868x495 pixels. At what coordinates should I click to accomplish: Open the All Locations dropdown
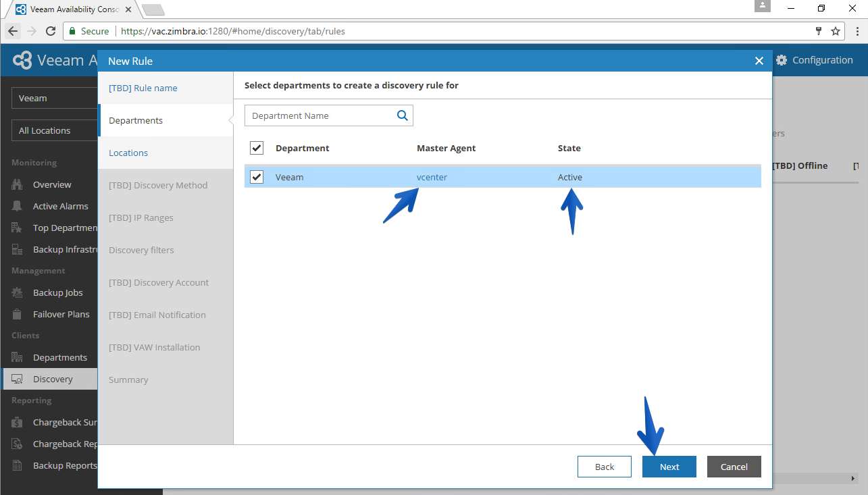coord(54,130)
